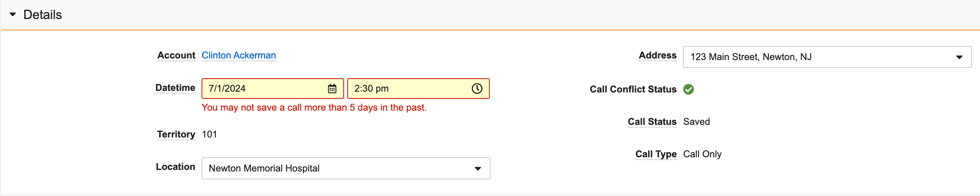Screen dimensions: 980x196
Task: Click the Call Conflict Status label
Action: tap(633, 89)
